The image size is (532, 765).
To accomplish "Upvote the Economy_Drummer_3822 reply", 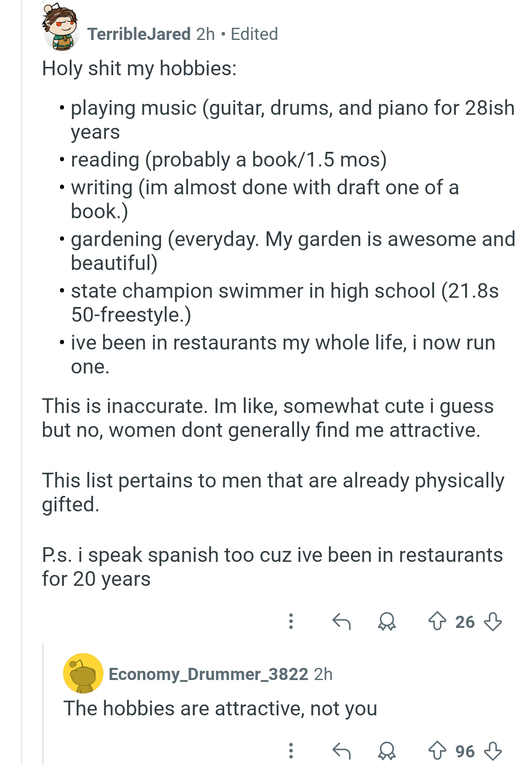I will point(437,751).
